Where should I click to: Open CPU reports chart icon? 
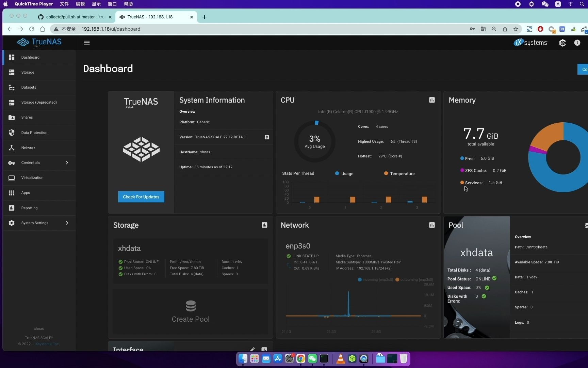tap(432, 100)
